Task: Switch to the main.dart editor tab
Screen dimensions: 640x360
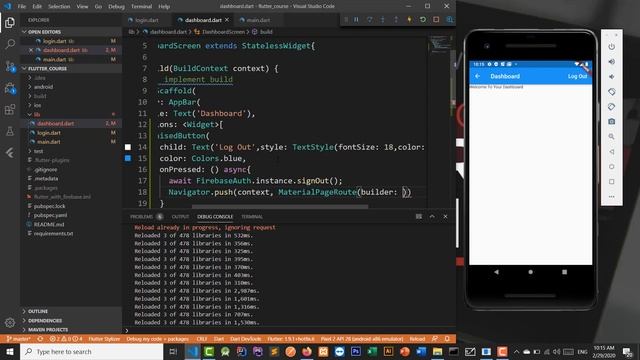Action: point(258,20)
